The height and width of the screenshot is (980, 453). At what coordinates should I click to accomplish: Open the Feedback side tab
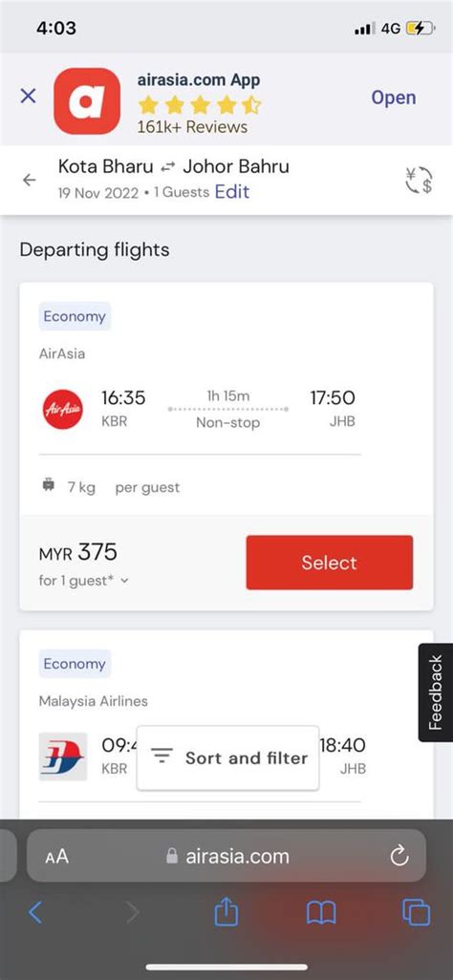click(436, 692)
